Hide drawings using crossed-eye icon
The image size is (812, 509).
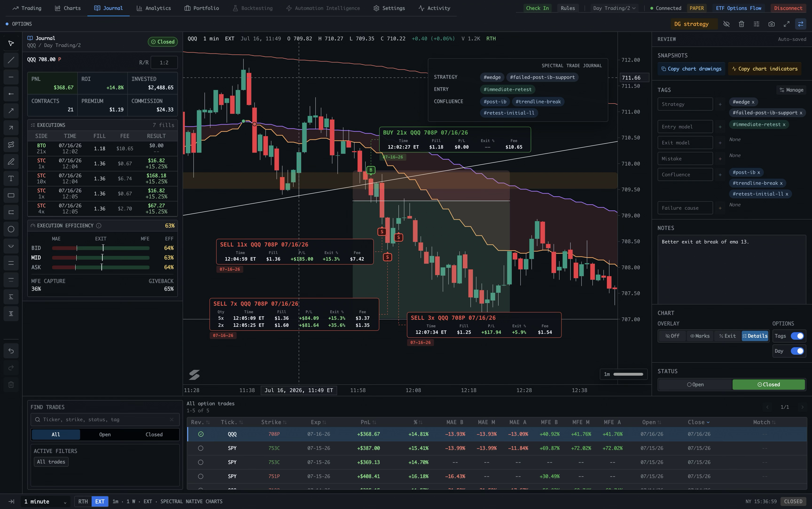point(726,24)
